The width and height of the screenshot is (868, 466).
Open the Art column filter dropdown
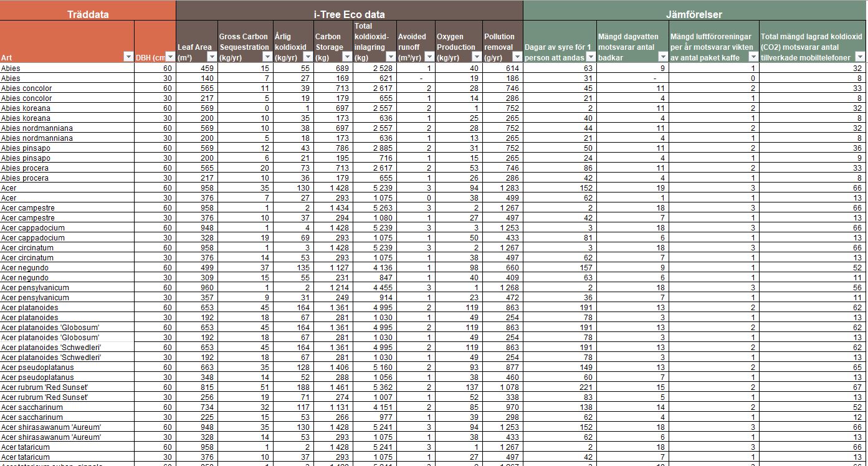pyautogui.click(x=128, y=57)
